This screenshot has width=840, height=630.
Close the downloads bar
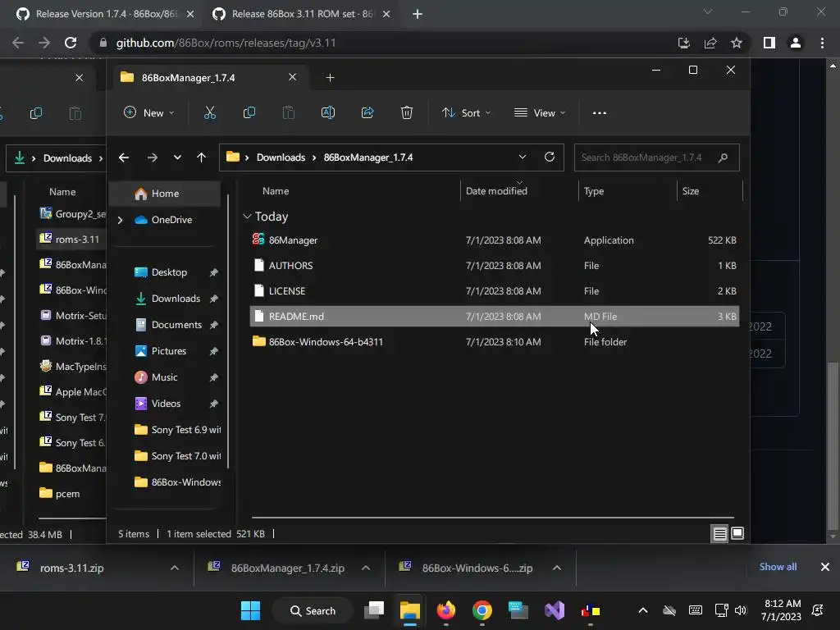click(x=825, y=567)
